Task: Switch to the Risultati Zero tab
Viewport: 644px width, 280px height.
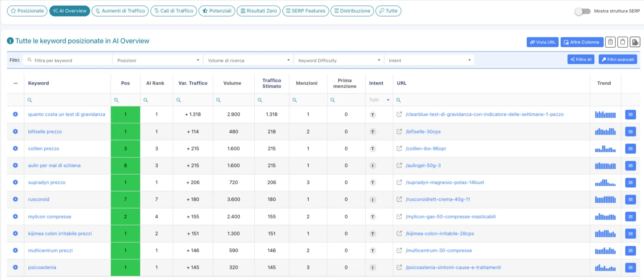Action: pyautogui.click(x=259, y=11)
